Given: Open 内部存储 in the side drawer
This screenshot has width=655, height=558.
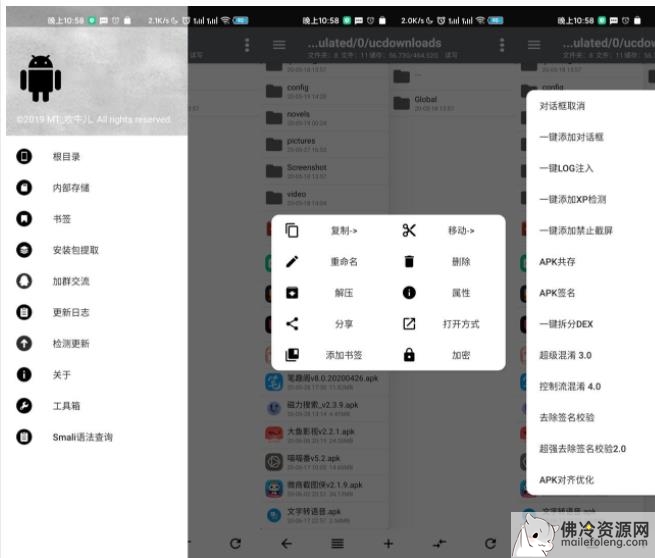Looking at the screenshot, I should pos(71,187).
